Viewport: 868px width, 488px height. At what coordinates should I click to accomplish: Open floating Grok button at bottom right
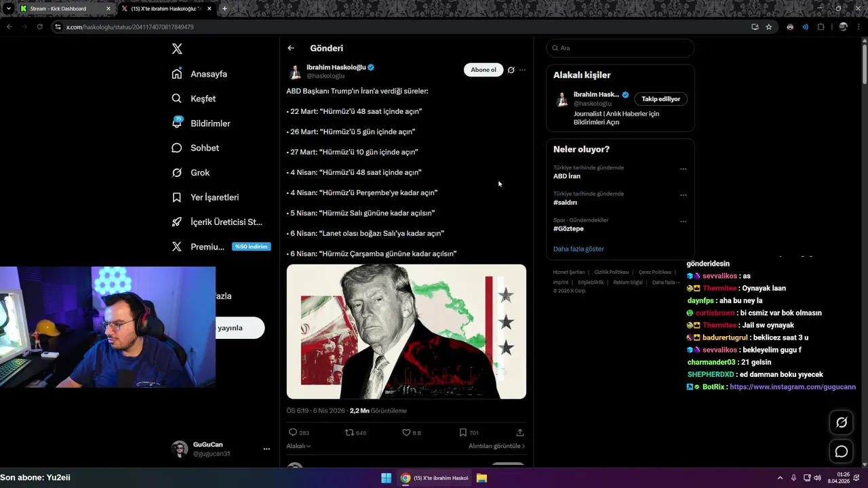tap(842, 422)
